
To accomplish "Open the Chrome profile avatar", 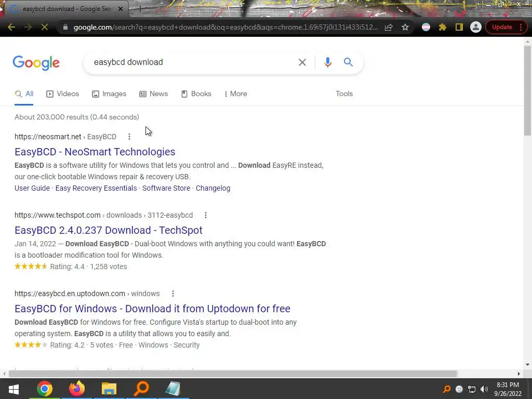I will (476, 27).
